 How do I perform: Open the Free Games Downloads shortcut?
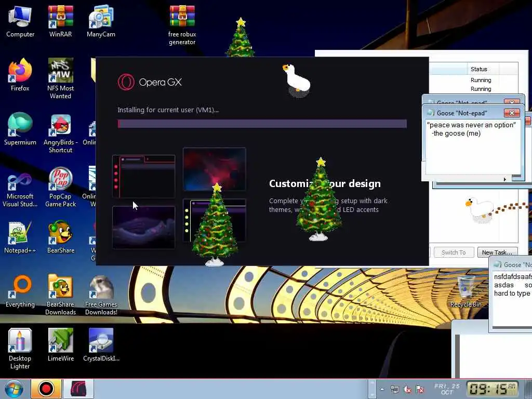101,295
